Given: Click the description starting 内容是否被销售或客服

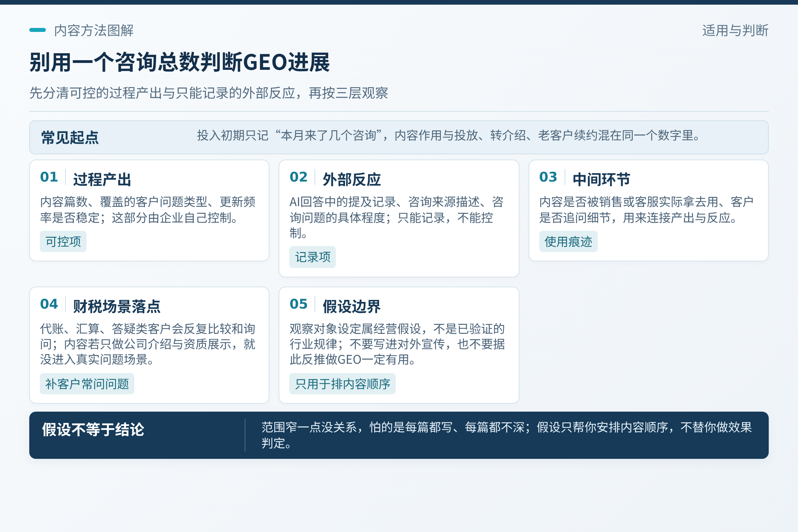Looking at the screenshot, I should click(646, 210).
